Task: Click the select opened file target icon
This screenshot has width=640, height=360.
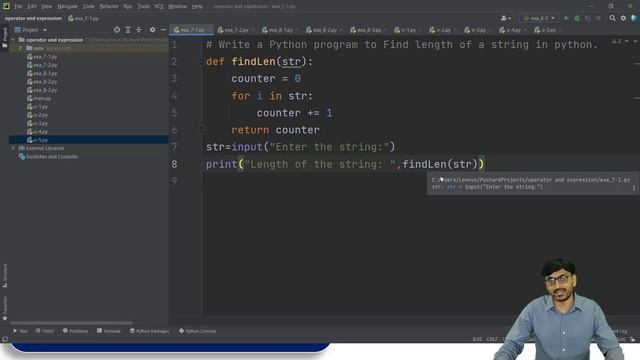Action: pyautogui.click(x=117, y=30)
